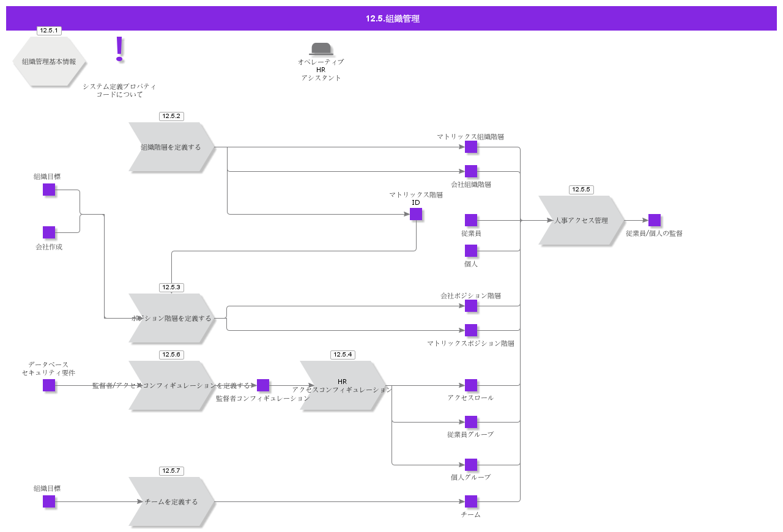Select the マトリックス組織階層 purple square
The width and height of the screenshot is (783, 532).
tap(471, 147)
